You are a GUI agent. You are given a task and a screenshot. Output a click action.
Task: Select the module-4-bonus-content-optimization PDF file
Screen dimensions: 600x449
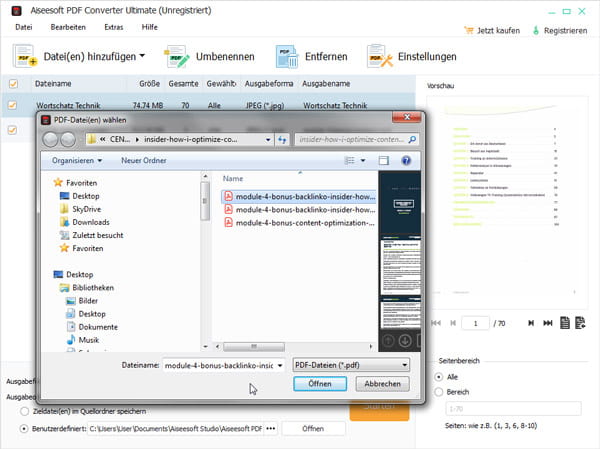click(299, 223)
